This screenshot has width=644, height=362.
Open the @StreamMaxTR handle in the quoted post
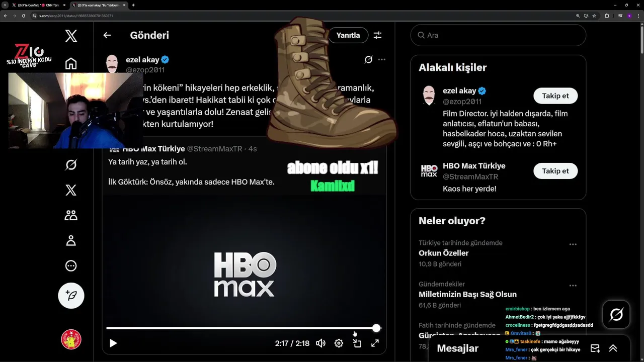[x=214, y=149]
